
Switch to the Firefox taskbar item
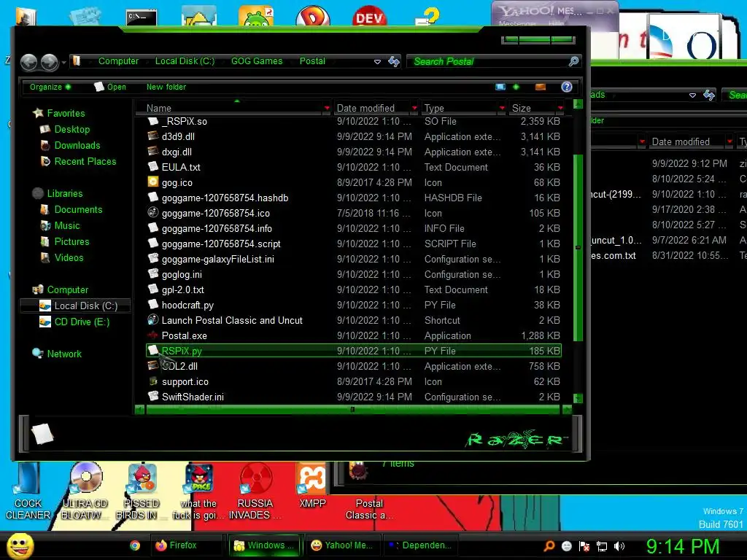[x=186, y=545]
